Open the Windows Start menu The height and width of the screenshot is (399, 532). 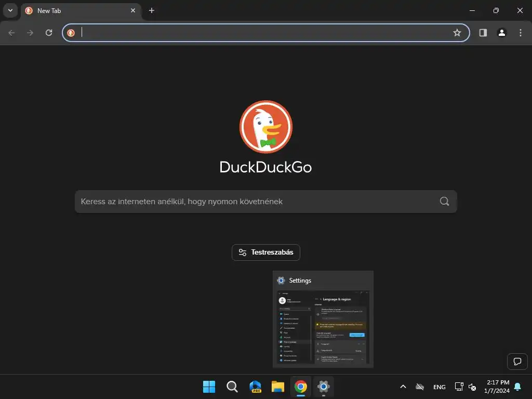tap(209, 387)
